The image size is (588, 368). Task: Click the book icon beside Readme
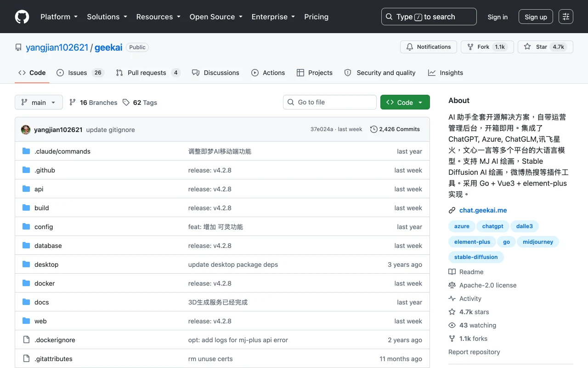(x=452, y=272)
